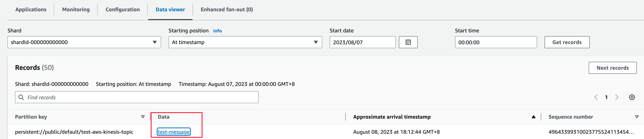644x139 pixels.
Task: Go to previous page arrow
Action: point(596,97)
